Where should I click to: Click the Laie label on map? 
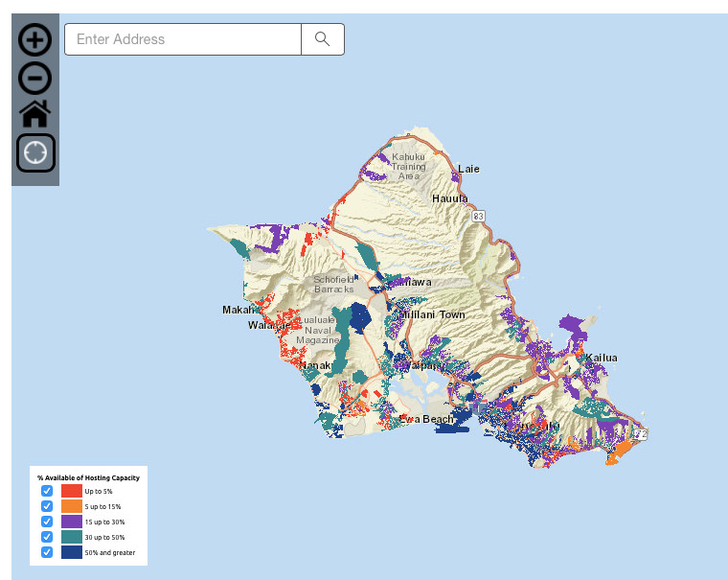pos(468,169)
